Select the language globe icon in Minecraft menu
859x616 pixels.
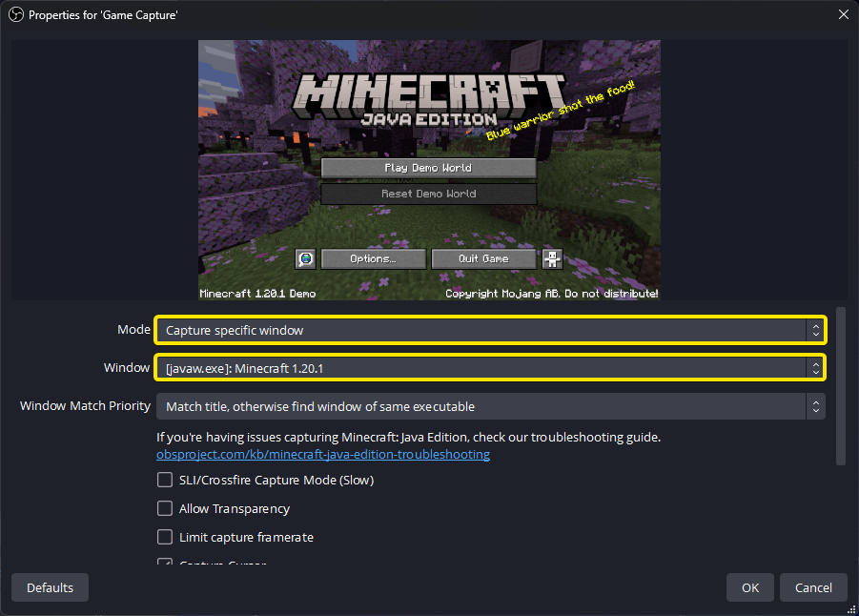[305, 258]
